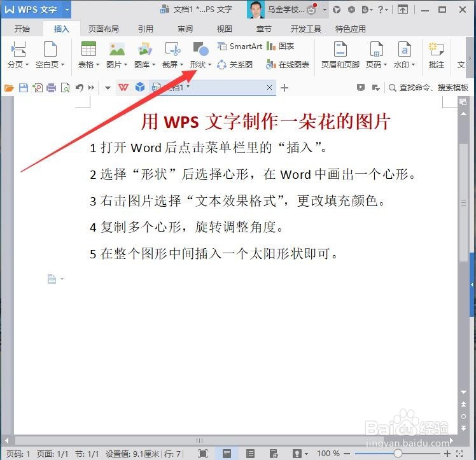Screen dimensions: 476x460
Task: Open the 开发工具 tab
Action: point(305,29)
